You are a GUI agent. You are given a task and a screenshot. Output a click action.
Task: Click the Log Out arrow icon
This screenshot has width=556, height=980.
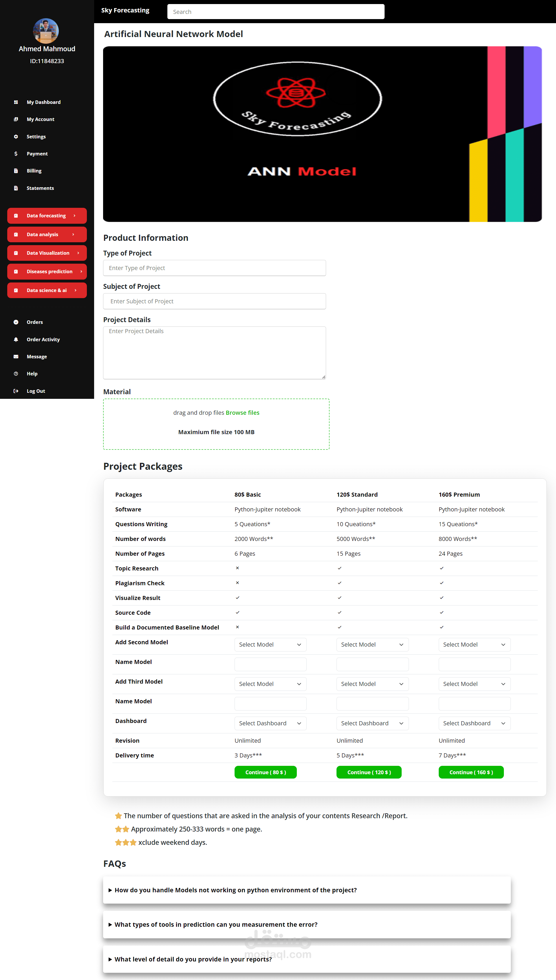[16, 391]
